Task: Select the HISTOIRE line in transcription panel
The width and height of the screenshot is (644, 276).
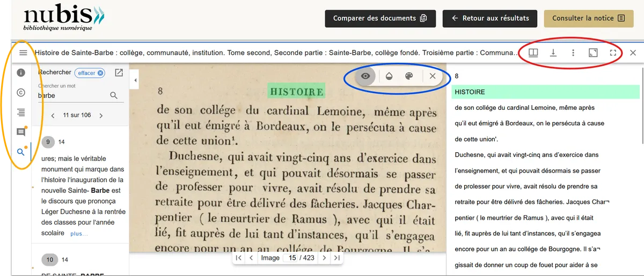Action: pos(546,92)
